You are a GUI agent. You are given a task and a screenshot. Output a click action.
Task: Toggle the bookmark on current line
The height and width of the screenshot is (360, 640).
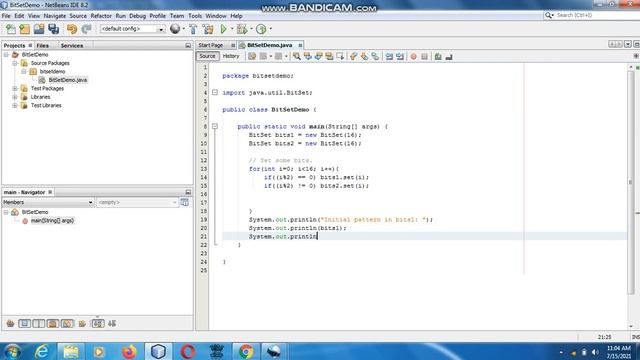[375, 56]
